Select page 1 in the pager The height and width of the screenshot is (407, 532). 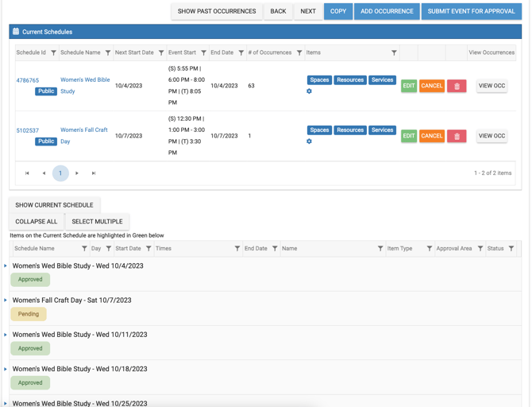pos(60,173)
